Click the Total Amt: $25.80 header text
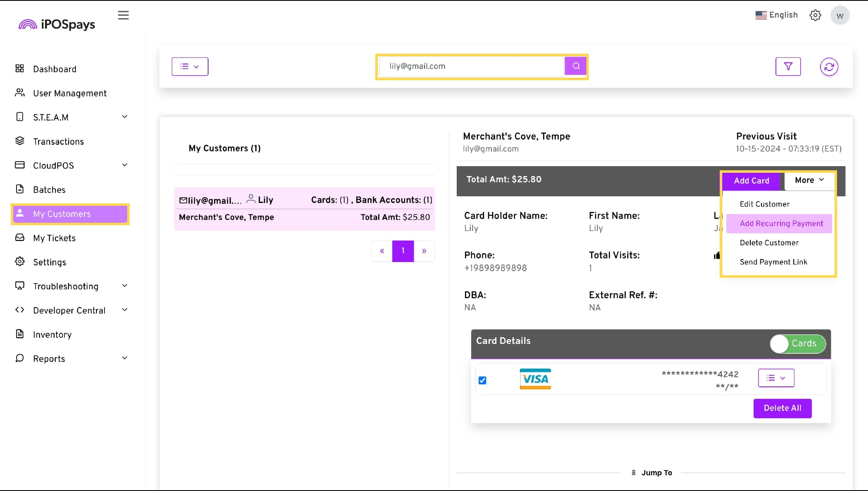The width and height of the screenshot is (868, 491). pos(504,179)
